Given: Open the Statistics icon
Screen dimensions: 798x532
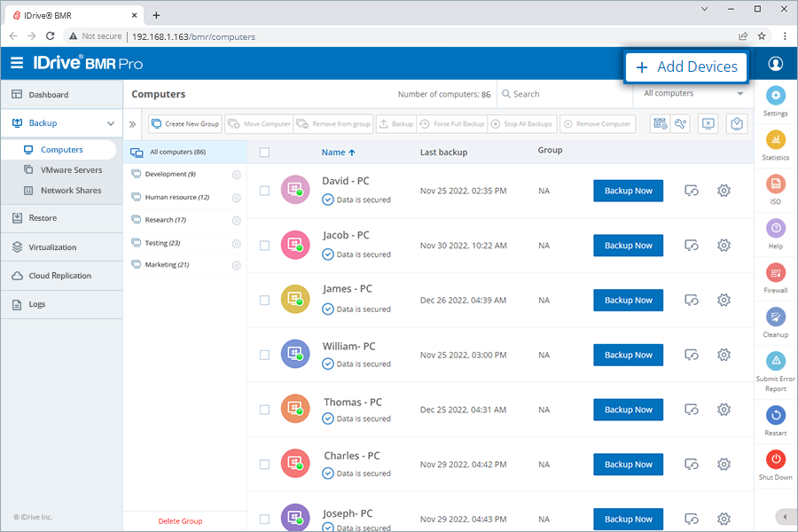Looking at the screenshot, I should (775, 139).
